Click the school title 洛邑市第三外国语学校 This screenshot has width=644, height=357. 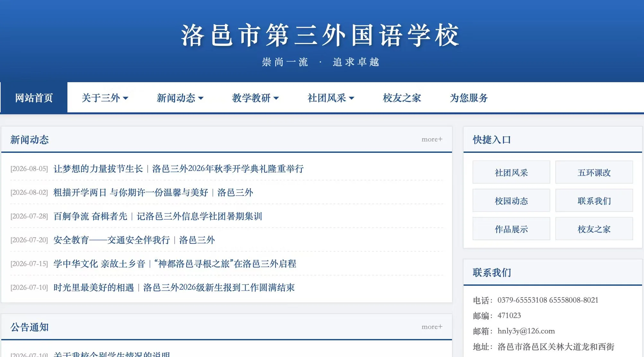click(x=320, y=35)
